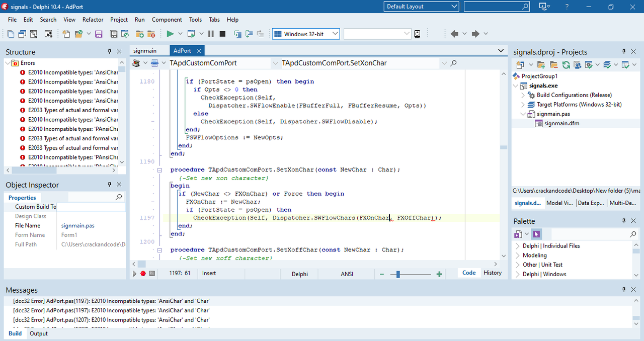Screen dimensions: 644x341
Task: Click the search magnifier beside method combo
Action: pyautogui.click(x=453, y=63)
